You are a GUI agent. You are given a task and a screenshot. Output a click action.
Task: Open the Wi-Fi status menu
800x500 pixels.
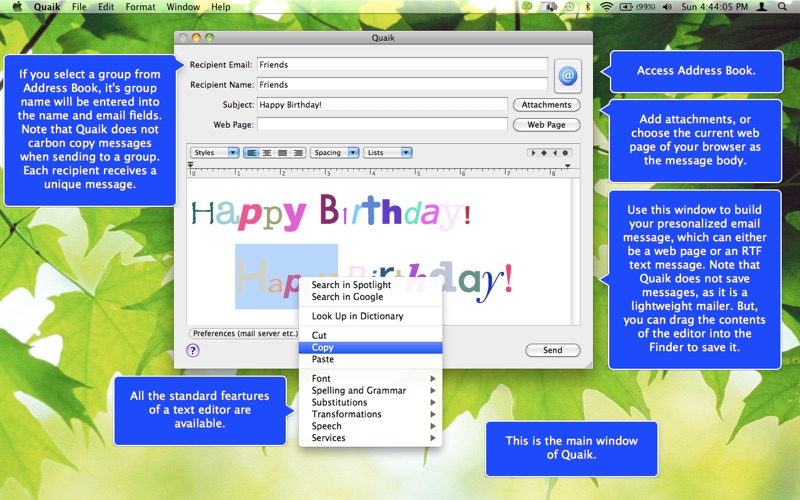pos(606,7)
